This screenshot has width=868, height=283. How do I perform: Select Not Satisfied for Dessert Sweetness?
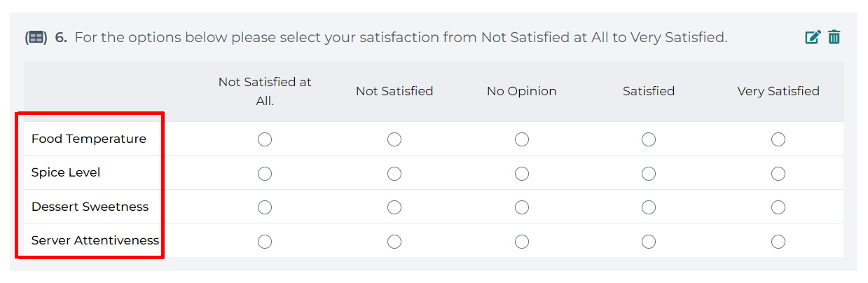tap(394, 207)
